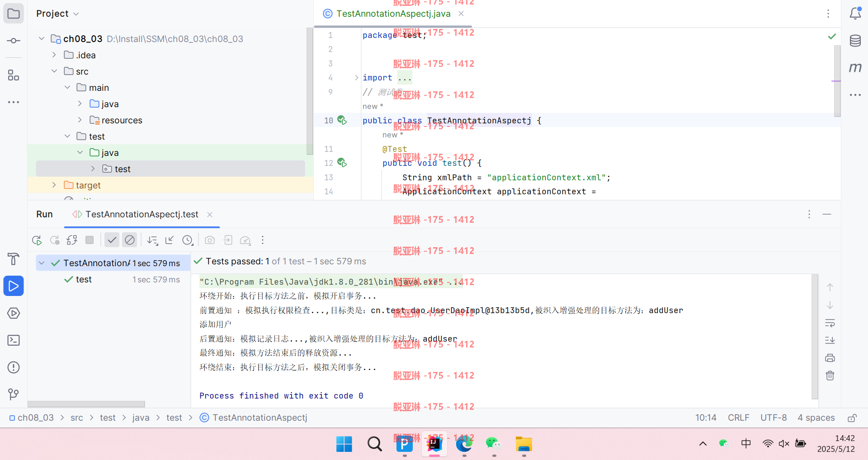Open the Run tool window icon
Screen dimensions: 868x460
(14, 286)
